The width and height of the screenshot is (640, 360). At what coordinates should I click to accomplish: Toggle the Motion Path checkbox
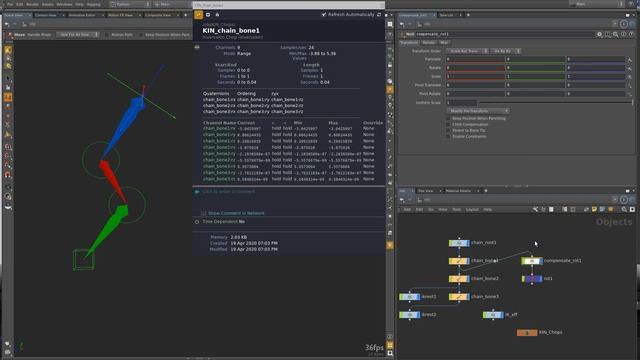point(107,35)
